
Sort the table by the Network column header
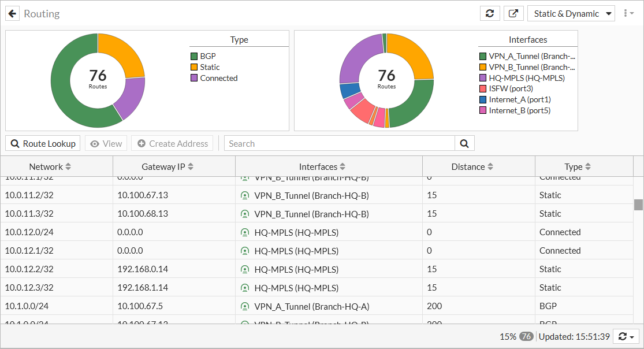click(49, 166)
